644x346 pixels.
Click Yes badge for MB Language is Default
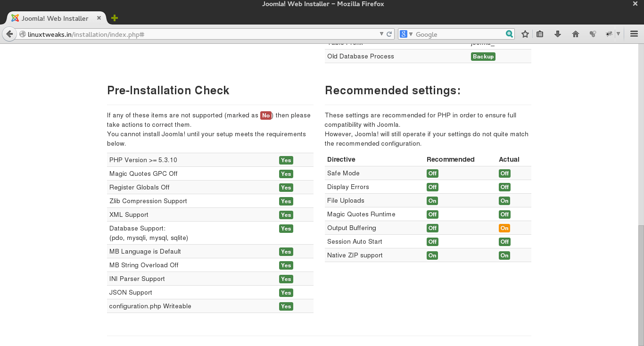click(286, 252)
